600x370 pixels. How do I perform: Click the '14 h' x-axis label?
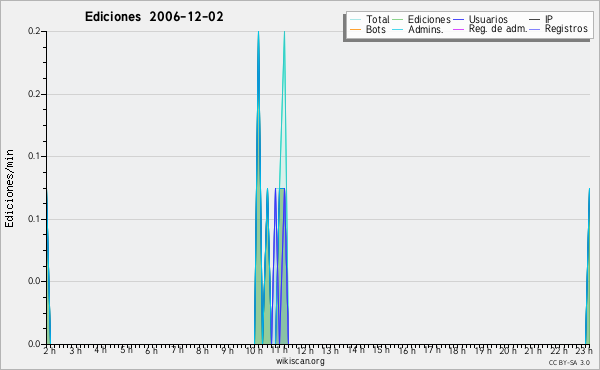[x=355, y=350]
